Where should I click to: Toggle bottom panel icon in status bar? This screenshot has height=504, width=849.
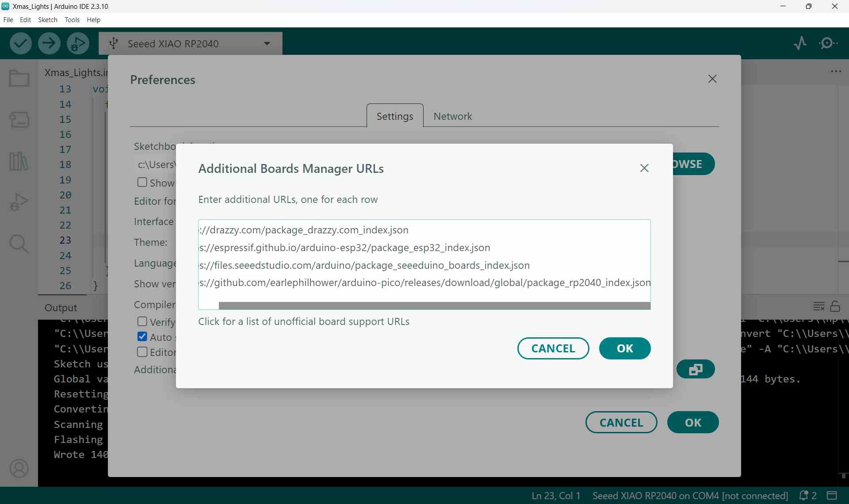click(x=832, y=495)
